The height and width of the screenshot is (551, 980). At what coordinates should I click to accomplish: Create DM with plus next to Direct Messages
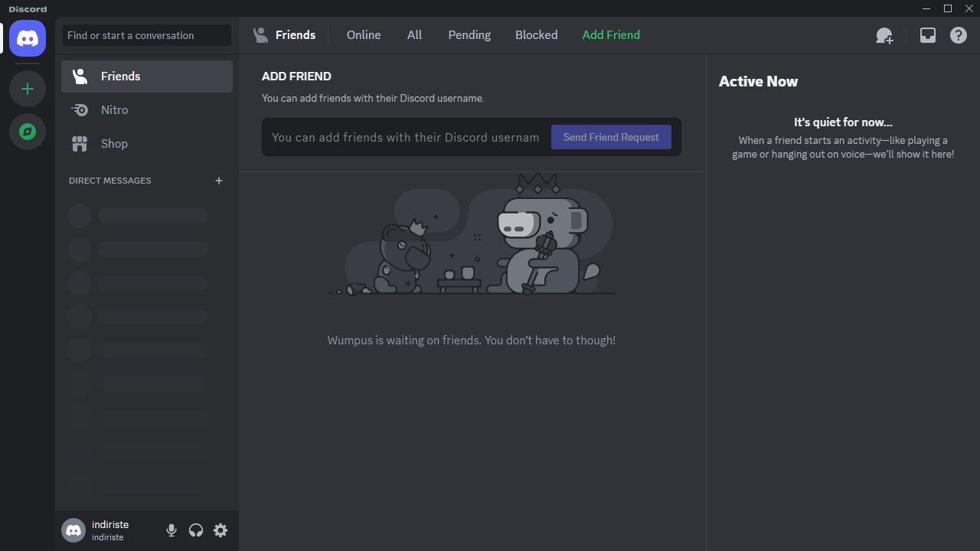pos(218,181)
